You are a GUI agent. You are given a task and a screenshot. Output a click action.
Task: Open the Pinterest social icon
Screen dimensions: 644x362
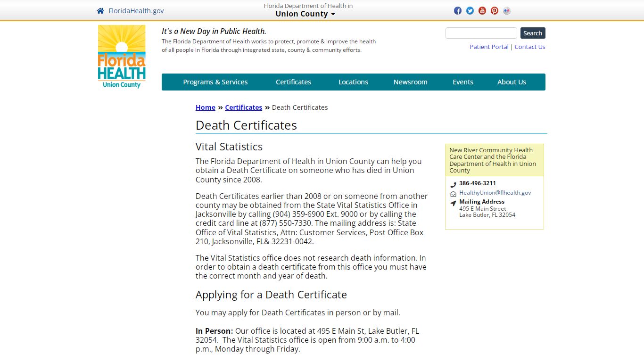[495, 11]
